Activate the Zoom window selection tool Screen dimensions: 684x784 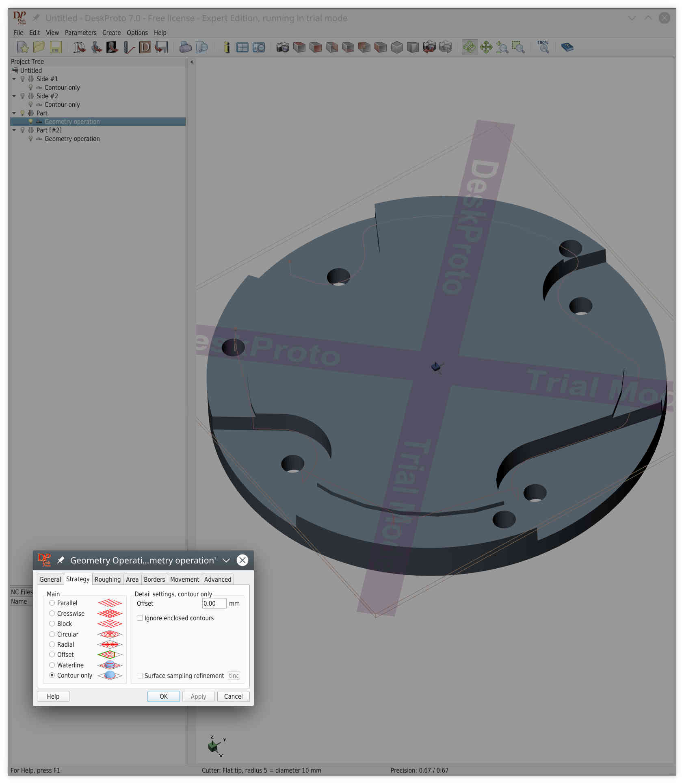[519, 47]
